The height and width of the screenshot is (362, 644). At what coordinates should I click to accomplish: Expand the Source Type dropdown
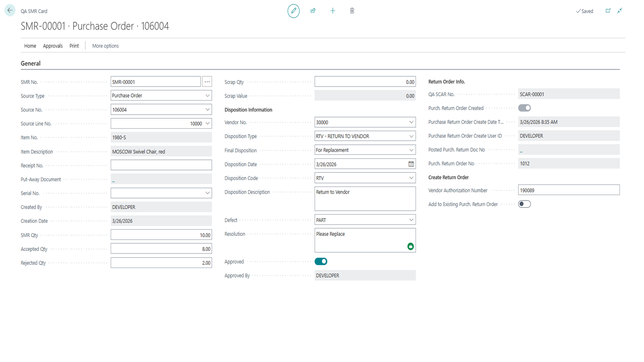click(x=208, y=96)
